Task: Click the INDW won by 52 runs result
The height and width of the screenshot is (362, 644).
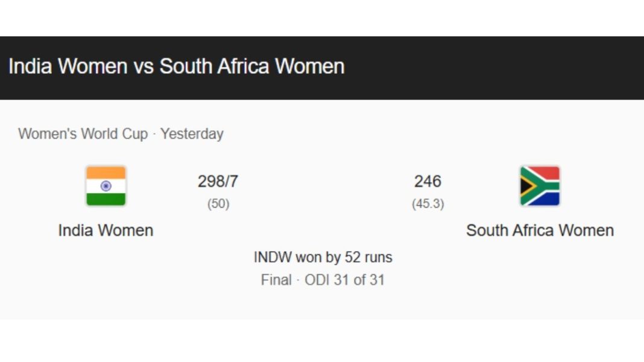Action: click(323, 258)
